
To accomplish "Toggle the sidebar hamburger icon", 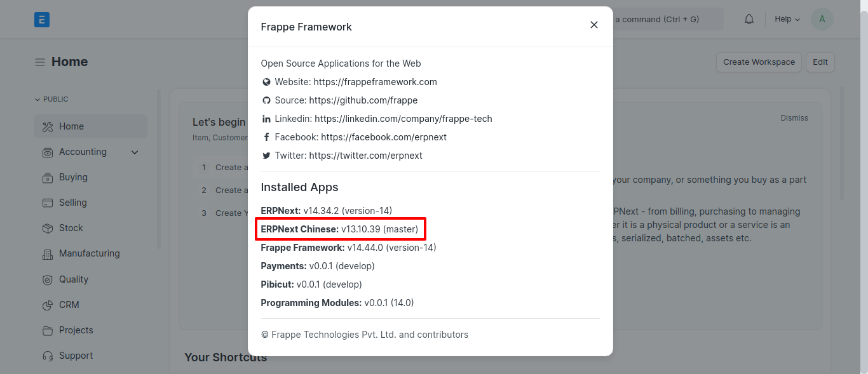I will (40, 62).
